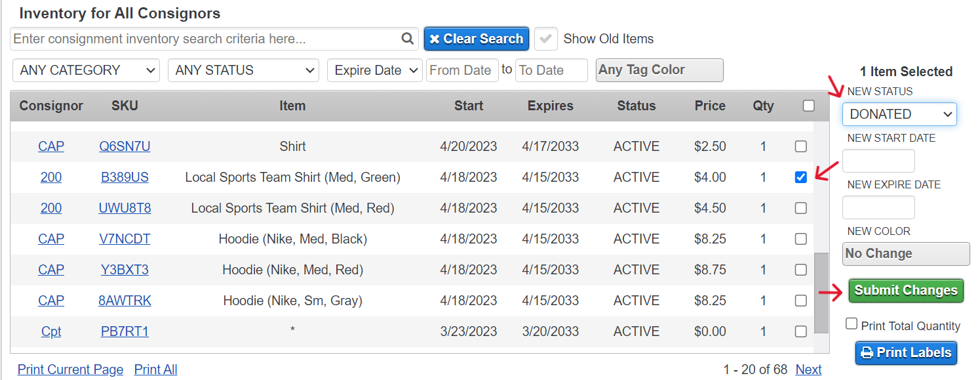
Task: Check the box for Hoodie Nike Sm Gray
Action: click(x=800, y=301)
